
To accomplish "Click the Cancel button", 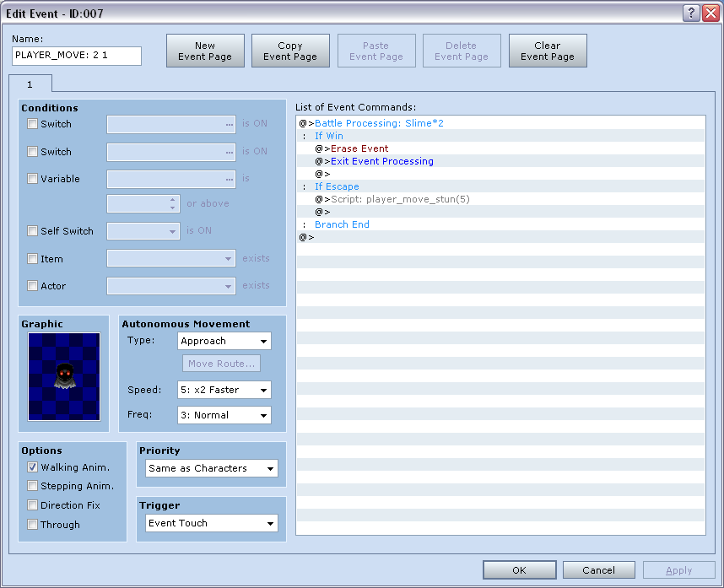I will coord(599,570).
